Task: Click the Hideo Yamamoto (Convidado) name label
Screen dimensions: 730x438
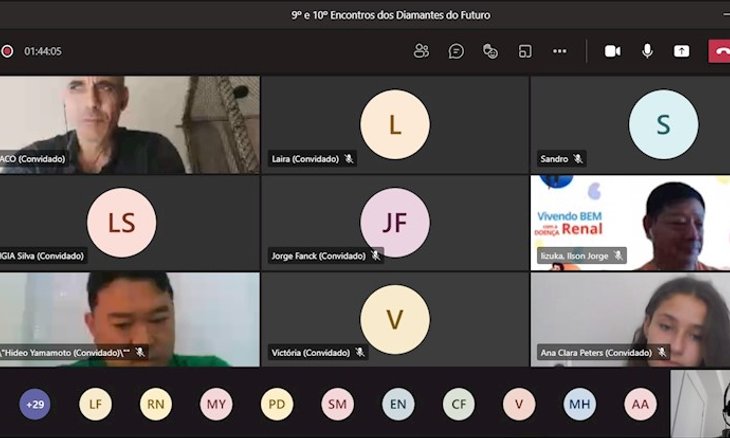Action: point(65,352)
